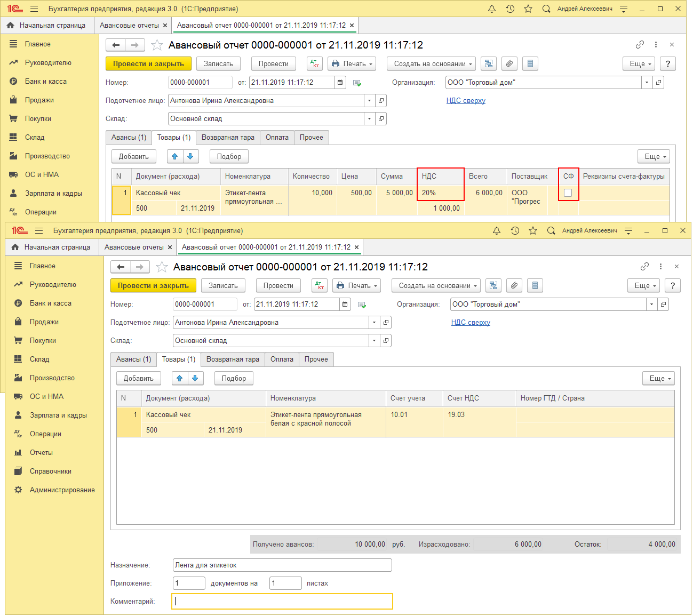Open notifications bell in back window
The width and height of the screenshot is (693, 616).
492,9
